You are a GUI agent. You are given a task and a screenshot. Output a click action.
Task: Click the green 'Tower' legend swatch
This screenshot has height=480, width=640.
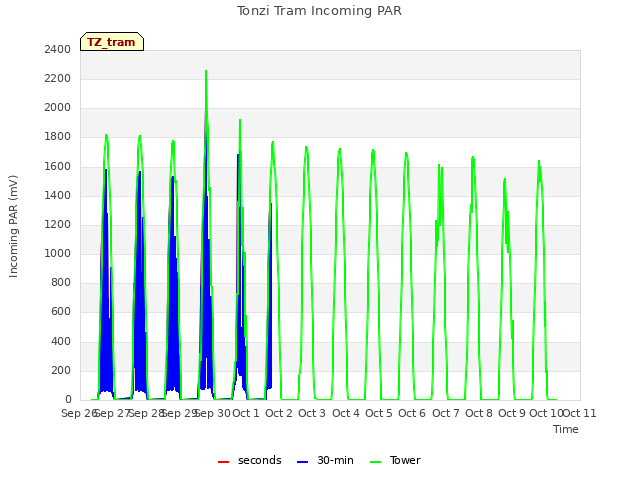point(375,462)
